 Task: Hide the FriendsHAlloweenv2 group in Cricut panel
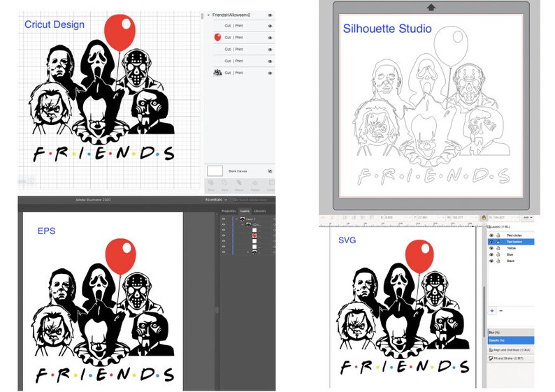[x=270, y=15]
